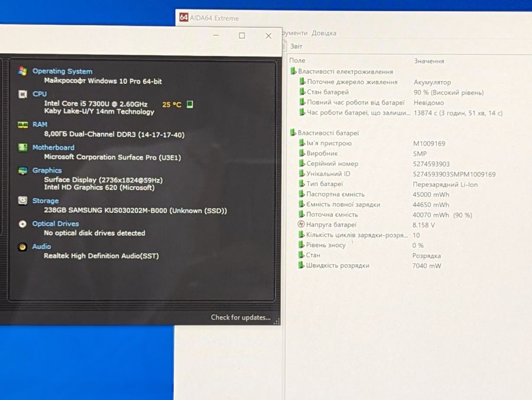
Task: Open the Audio section link
Action: 41,246
